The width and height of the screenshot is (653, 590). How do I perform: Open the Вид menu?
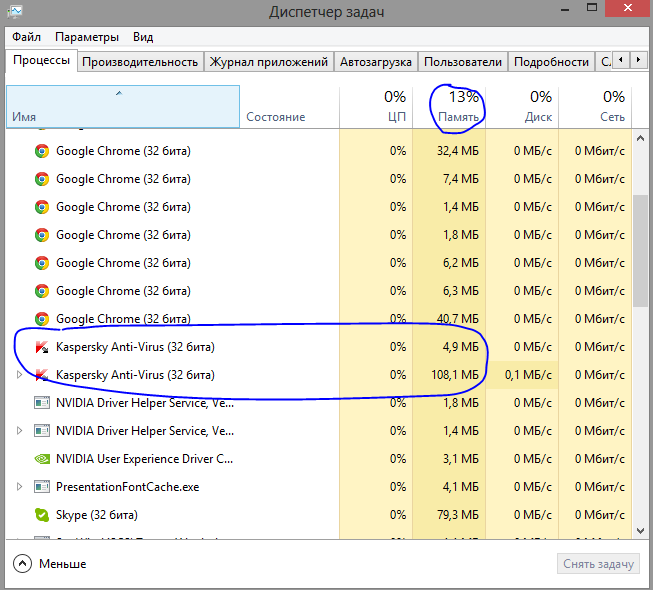[x=143, y=37]
